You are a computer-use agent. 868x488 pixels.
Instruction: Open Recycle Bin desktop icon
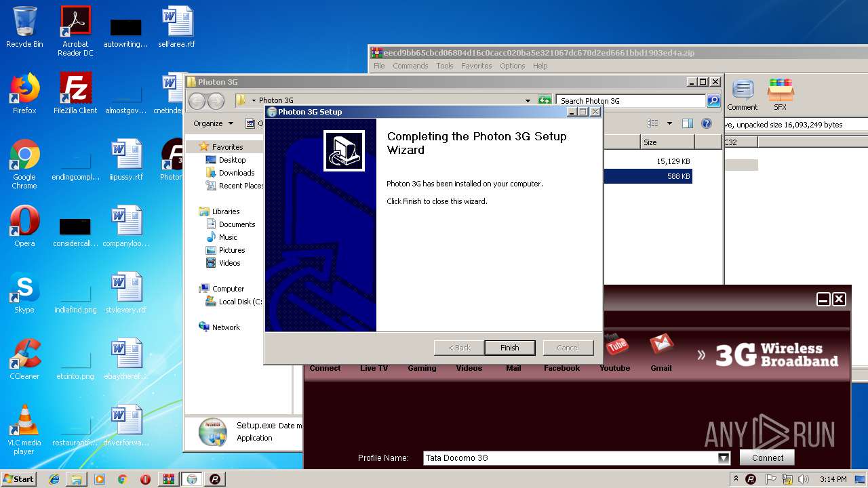click(24, 27)
